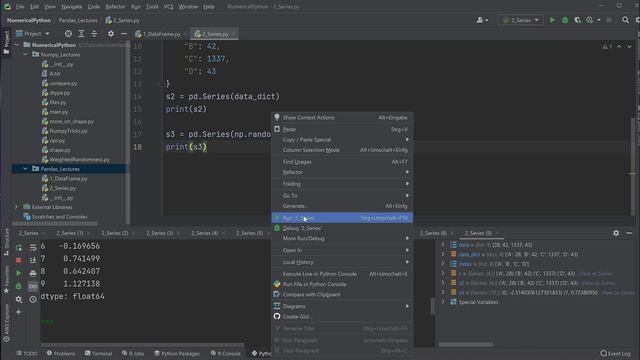Click the New Console plus icon
Image resolution: width=640 pixels, height=360 pixels.
coord(18,312)
